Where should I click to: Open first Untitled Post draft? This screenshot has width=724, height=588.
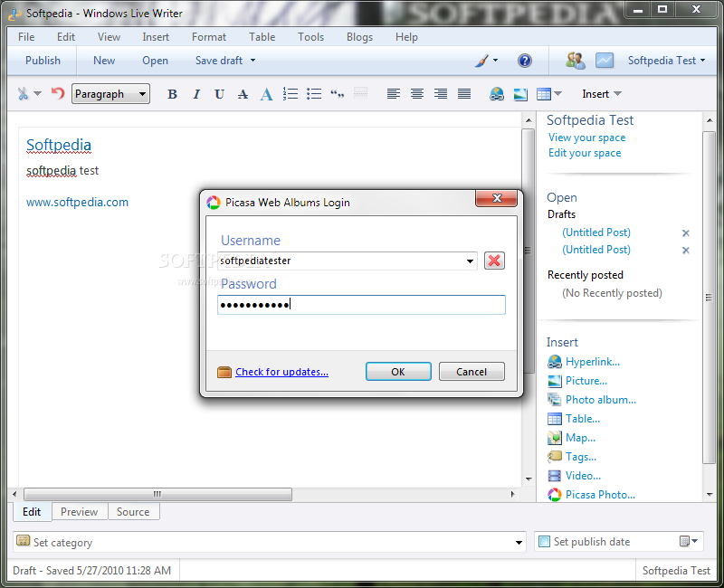click(596, 232)
